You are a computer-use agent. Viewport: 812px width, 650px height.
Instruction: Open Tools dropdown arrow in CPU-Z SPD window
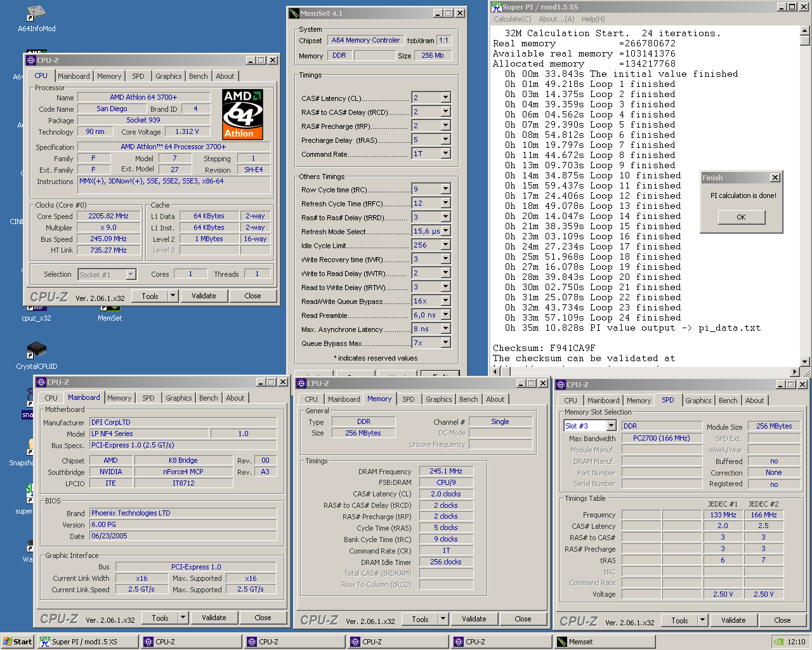pyautogui.click(x=702, y=621)
